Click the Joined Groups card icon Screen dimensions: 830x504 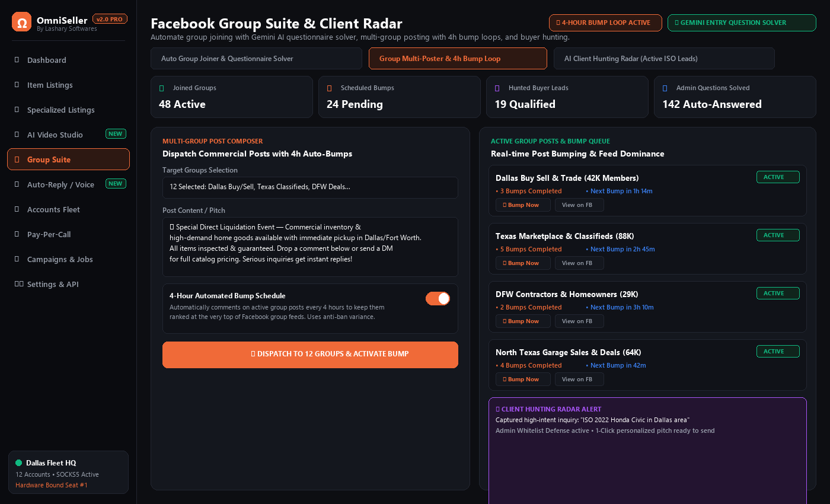tap(162, 88)
